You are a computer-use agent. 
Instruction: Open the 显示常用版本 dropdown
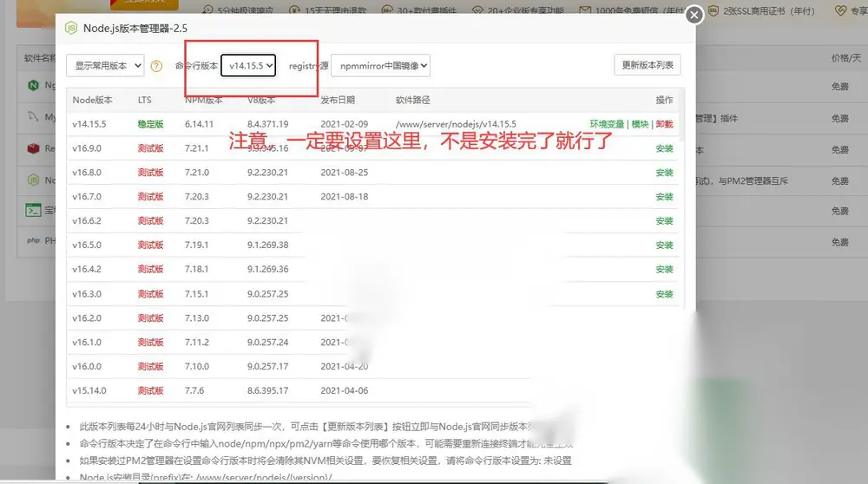pos(105,65)
